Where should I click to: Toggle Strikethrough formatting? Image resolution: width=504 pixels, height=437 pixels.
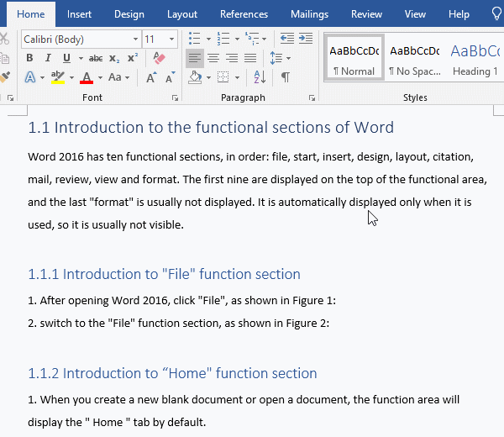pos(96,58)
